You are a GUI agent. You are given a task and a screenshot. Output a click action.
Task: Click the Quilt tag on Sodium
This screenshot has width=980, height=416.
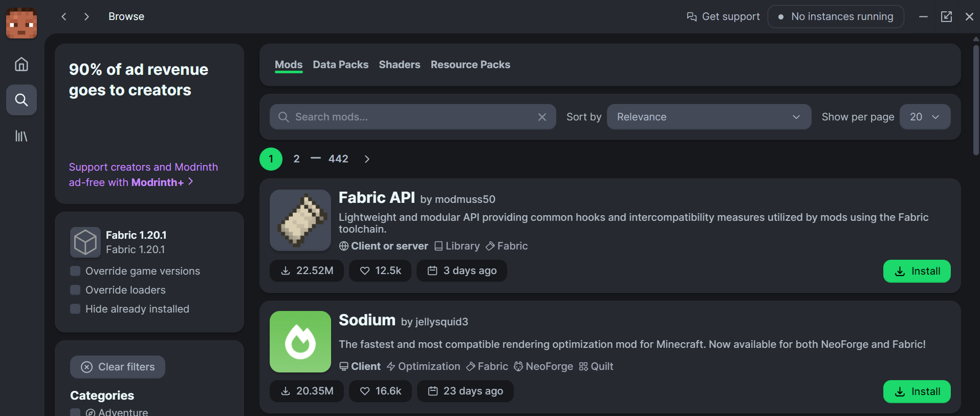[x=596, y=366]
